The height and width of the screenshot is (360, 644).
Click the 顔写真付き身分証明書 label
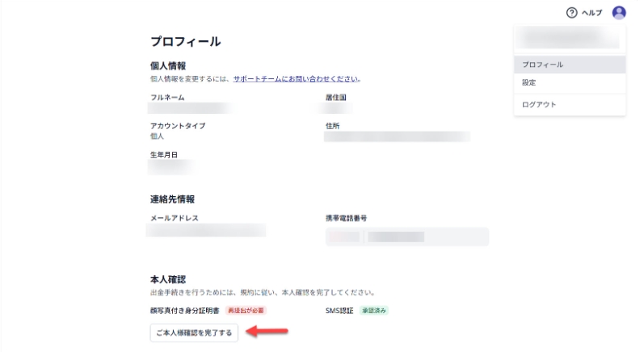[x=184, y=310]
